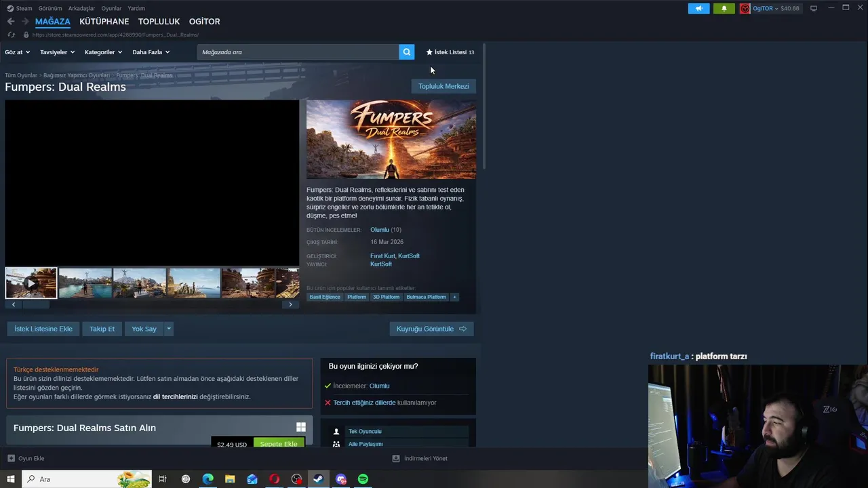
Task: Click Kuyruğu Görüntüle button
Action: 431,329
